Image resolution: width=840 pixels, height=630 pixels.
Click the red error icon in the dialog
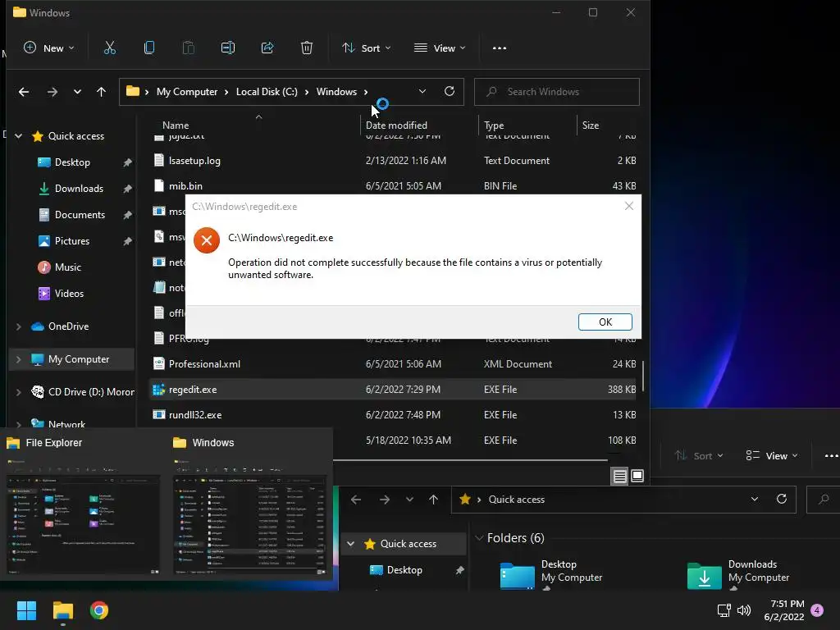pos(207,240)
